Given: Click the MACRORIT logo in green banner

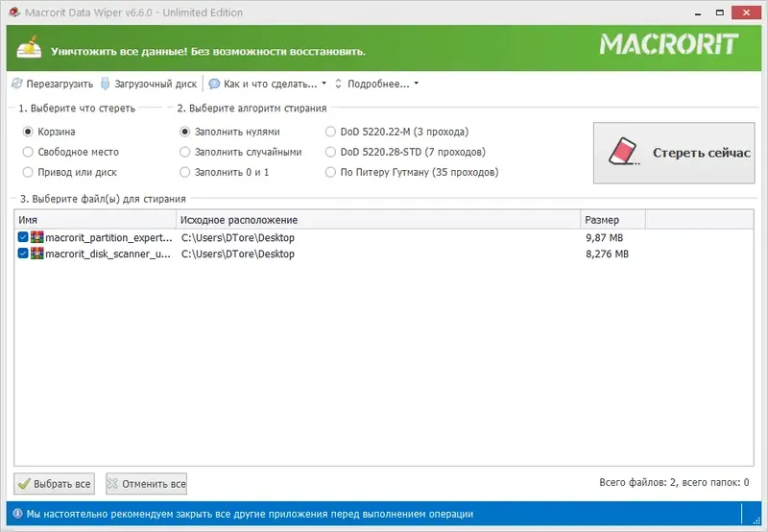Looking at the screenshot, I should tap(669, 44).
